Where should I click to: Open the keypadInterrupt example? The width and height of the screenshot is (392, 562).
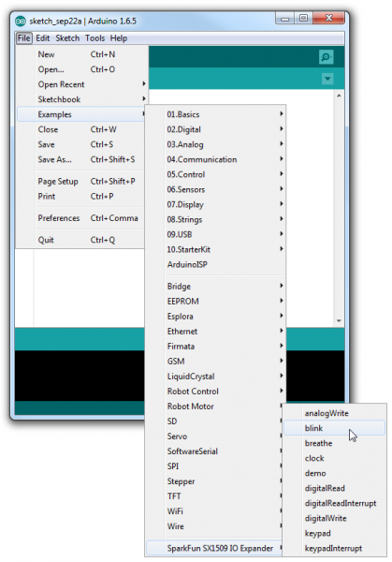pyautogui.click(x=334, y=548)
